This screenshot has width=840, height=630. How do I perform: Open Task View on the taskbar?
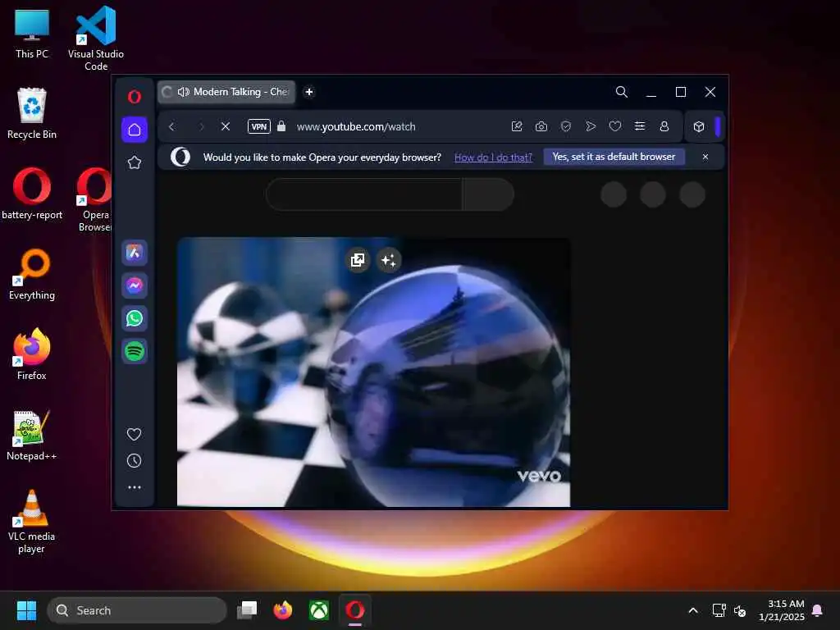247,610
